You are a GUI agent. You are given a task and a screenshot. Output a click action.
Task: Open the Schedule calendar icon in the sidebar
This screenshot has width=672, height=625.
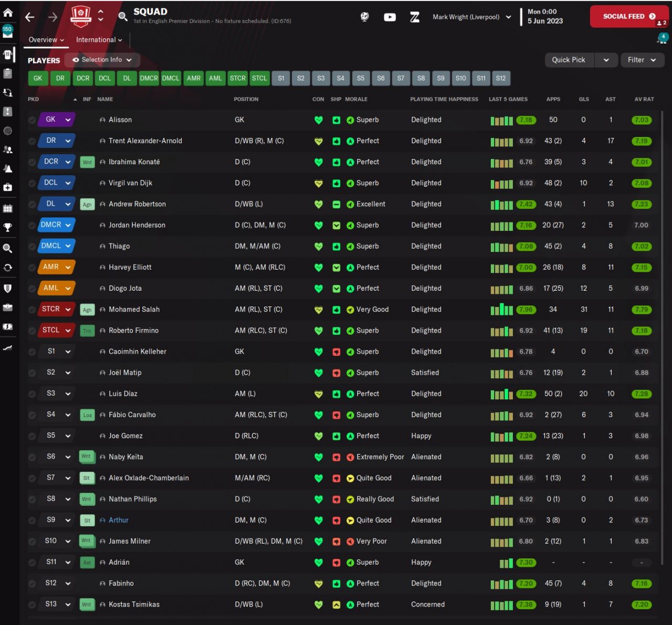click(8, 208)
